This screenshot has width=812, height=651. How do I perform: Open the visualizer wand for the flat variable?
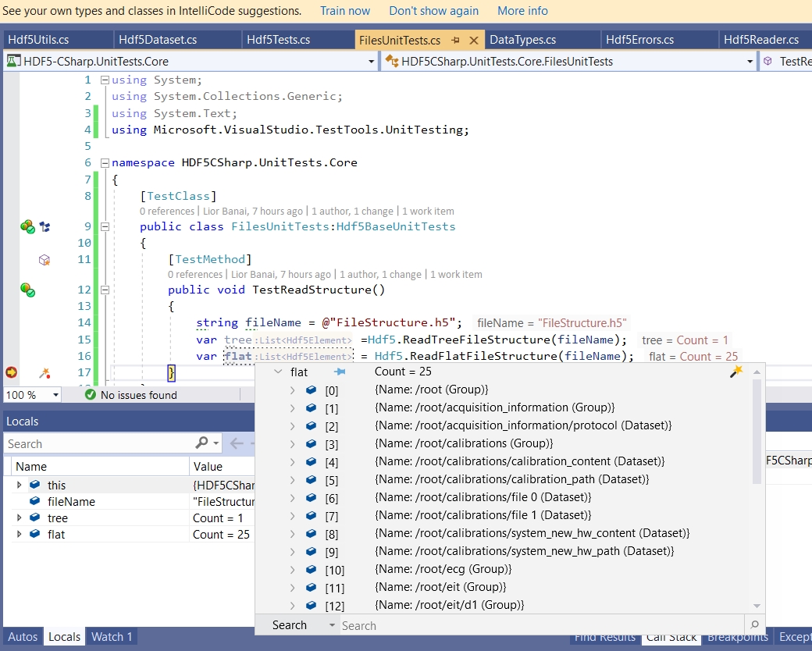click(x=735, y=372)
